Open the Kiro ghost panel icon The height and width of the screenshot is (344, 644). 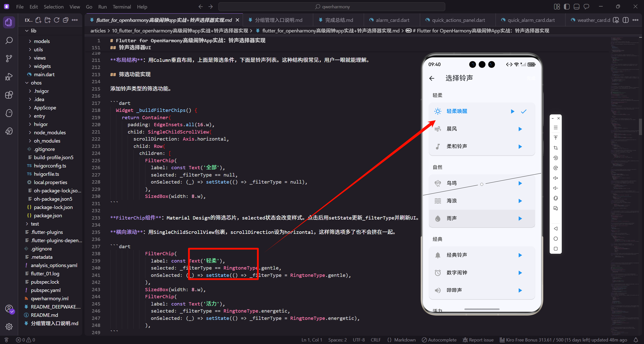[9, 113]
